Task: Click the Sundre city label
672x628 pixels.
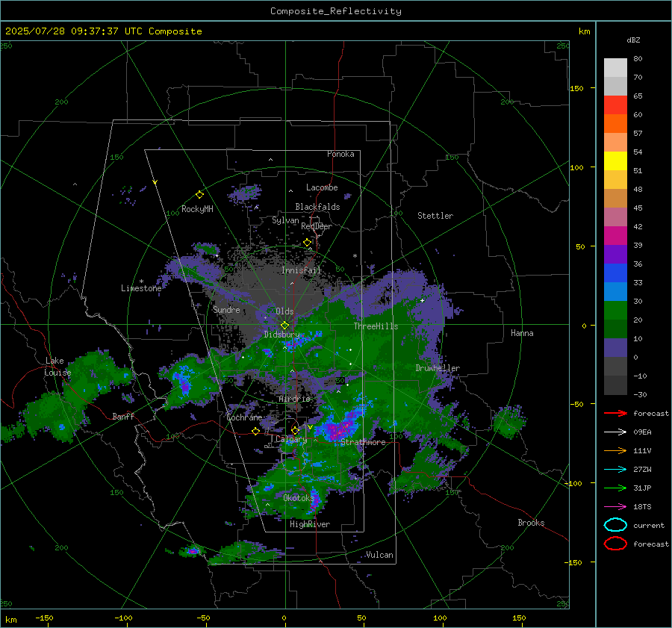Action: coord(226,310)
